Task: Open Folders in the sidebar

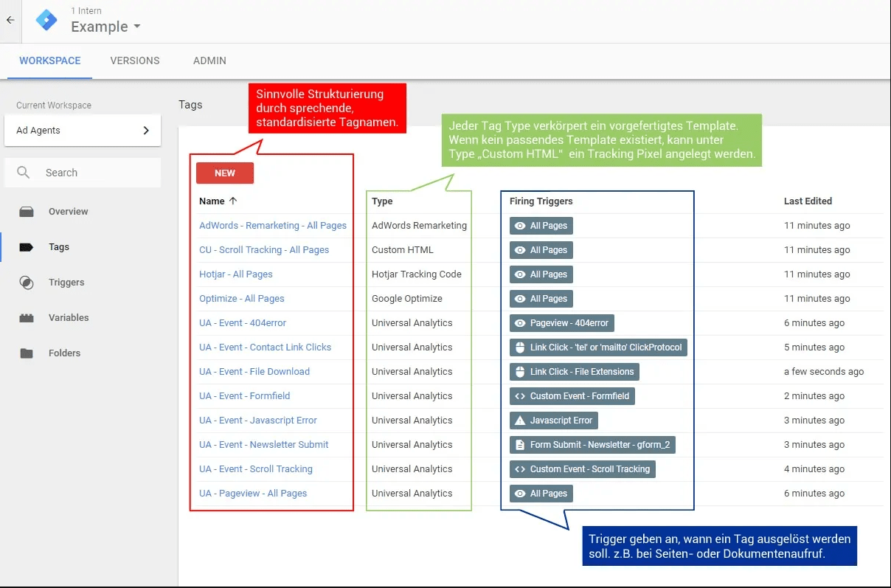Action: pos(64,353)
